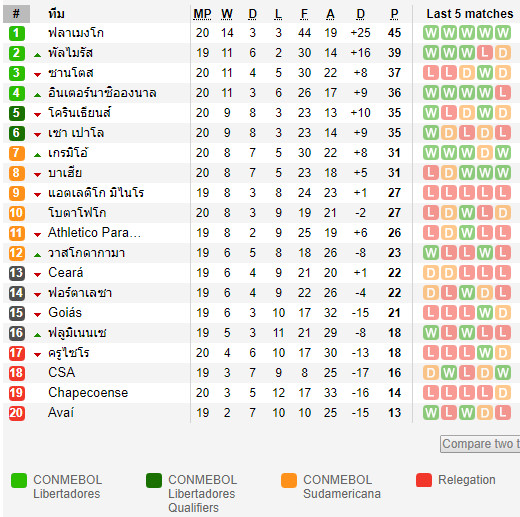Click the rank 20 red position badge
This screenshot has width=520, height=517.
click(x=17, y=413)
